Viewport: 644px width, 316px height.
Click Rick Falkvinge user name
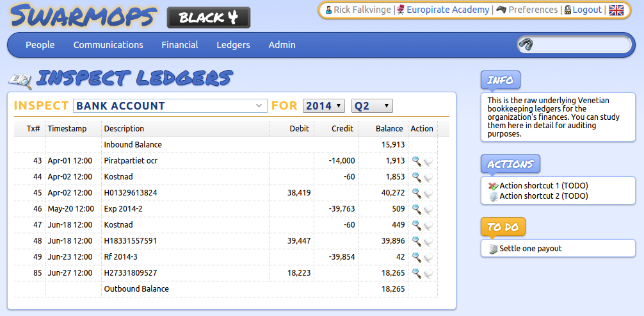362,10
